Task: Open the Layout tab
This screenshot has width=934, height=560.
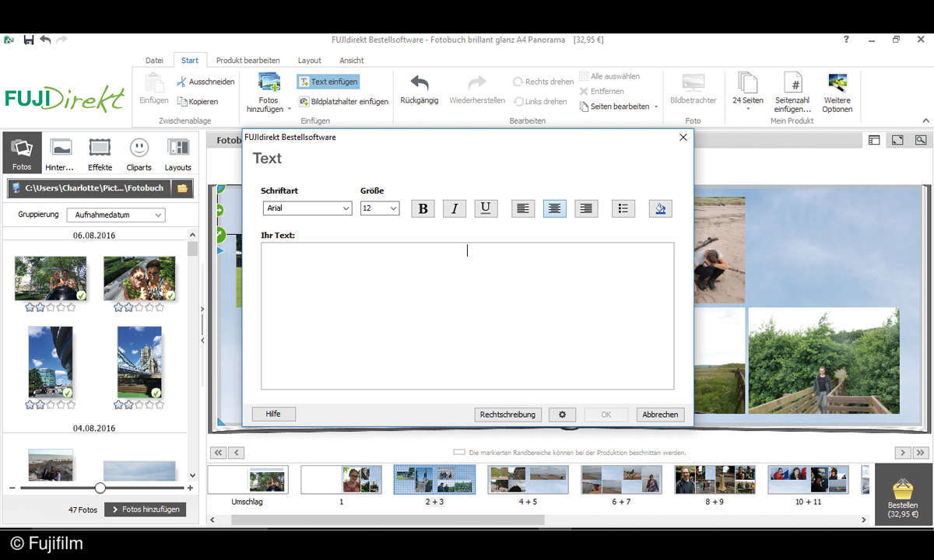Action: pyautogui.click(x=309, y=60)
